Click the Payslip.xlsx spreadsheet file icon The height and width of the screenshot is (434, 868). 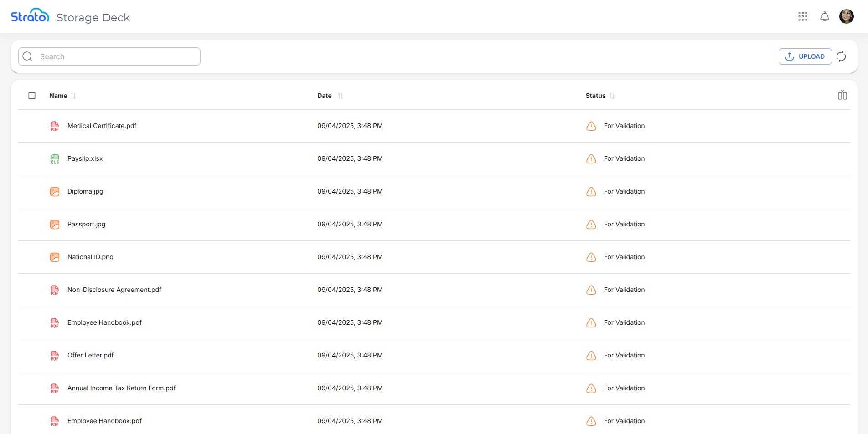pyautogui.click(x=55, y=159)
